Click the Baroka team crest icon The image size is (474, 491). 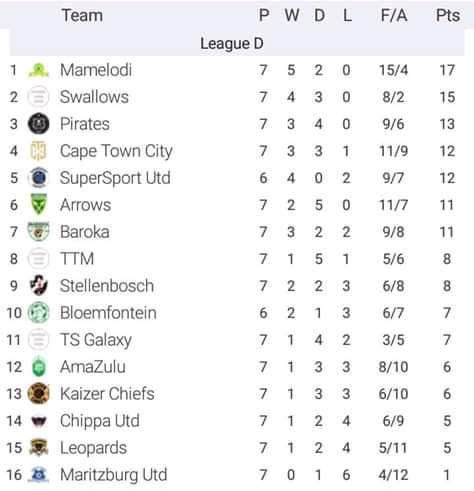39,232
